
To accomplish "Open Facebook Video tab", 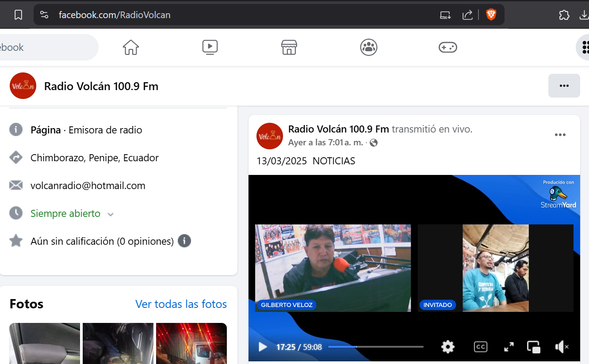I will [210, 47].
